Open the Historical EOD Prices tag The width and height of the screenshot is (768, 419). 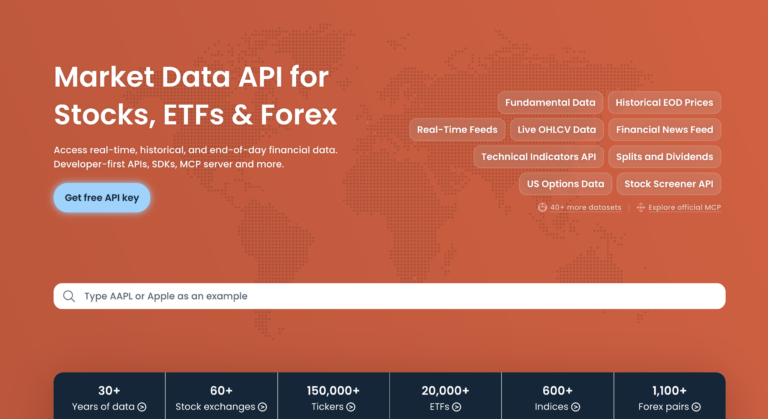(664, 102)
